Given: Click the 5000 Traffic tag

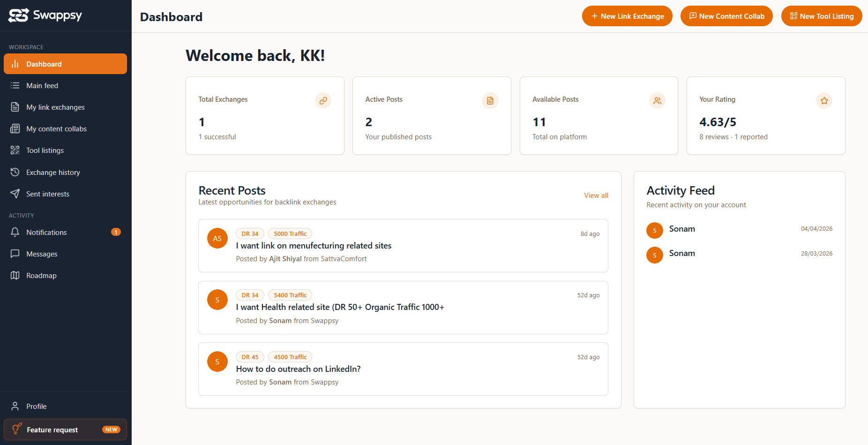Looking at the screenshot, I should [290, 234].
